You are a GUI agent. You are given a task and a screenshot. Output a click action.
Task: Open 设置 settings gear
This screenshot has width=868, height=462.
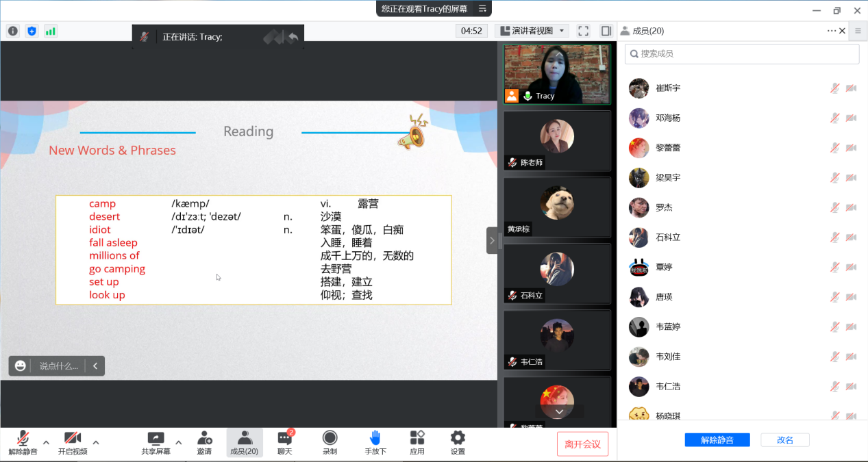(x=458, y=439)
